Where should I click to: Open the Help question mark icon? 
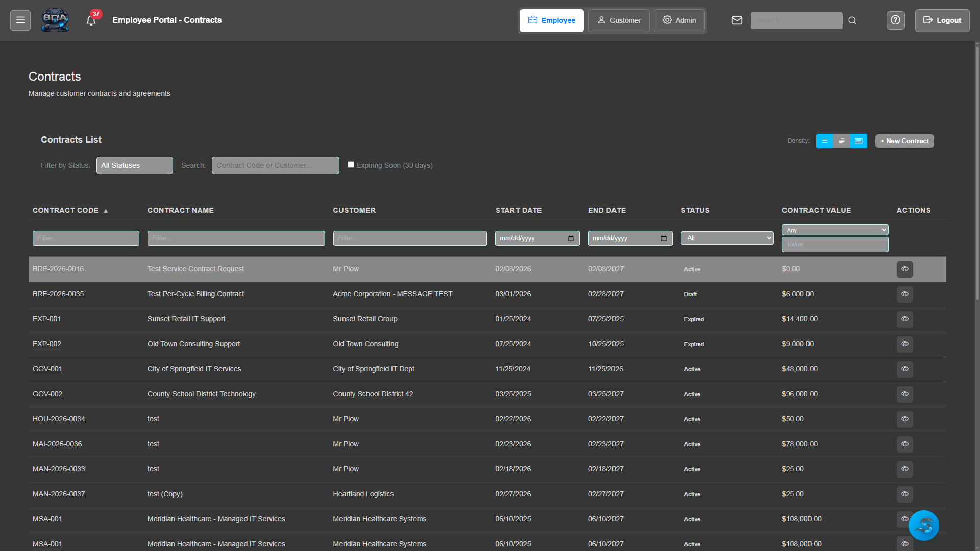click(x=896, y=20)
